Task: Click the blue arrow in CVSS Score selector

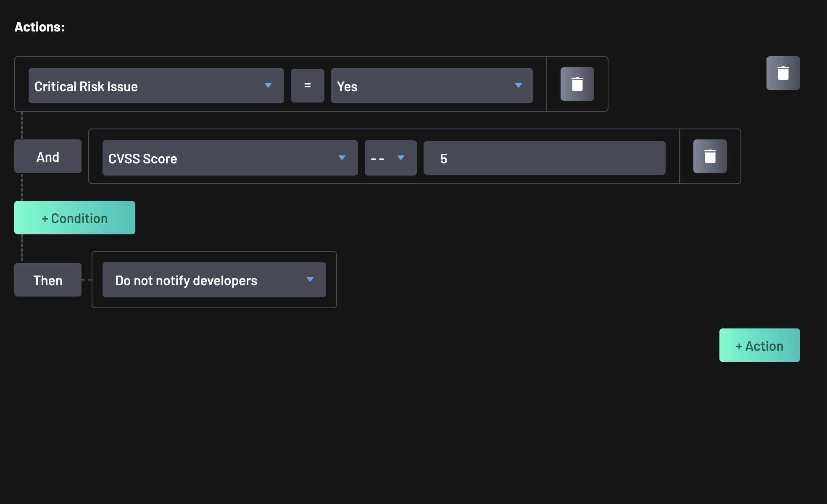Action: 342,158
